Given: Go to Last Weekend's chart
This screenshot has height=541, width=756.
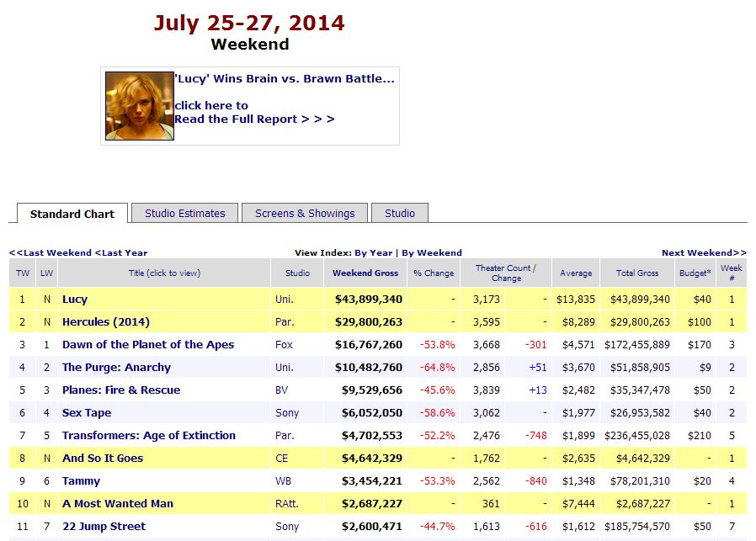Looking at the screenshot, I should click(51, 252).
